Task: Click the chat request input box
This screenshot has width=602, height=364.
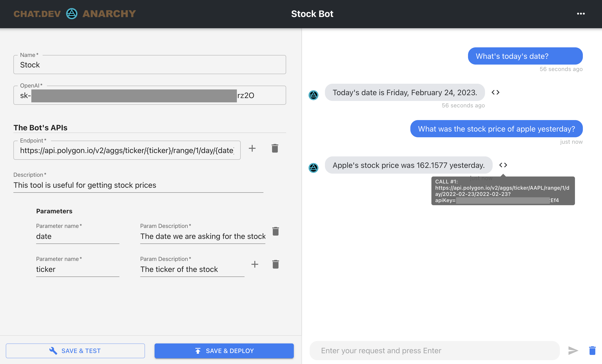Action: click(434, 351)
